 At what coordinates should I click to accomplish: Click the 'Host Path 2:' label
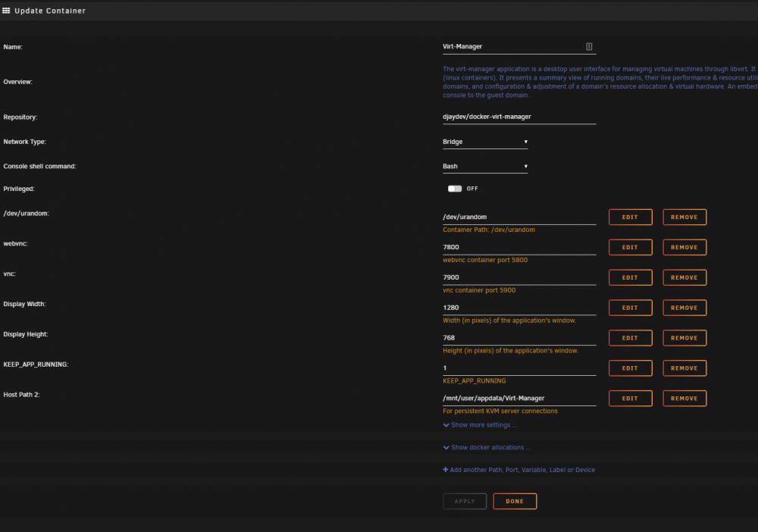tap(22, 395)
